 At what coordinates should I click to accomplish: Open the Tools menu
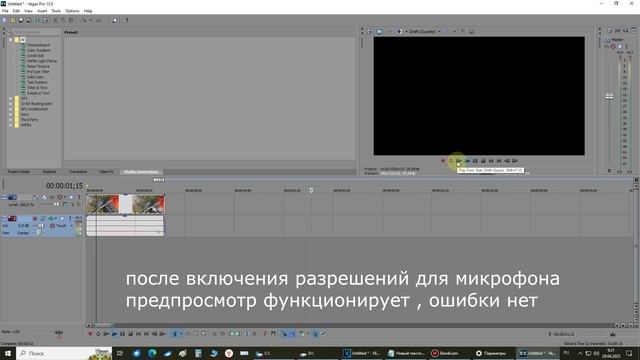point(56,11)
